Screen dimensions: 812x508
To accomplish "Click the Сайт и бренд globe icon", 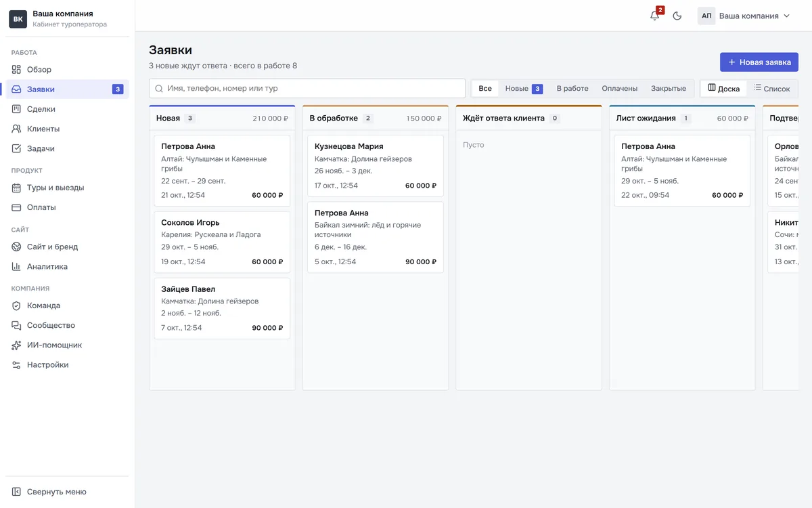I will coord(17,247).
